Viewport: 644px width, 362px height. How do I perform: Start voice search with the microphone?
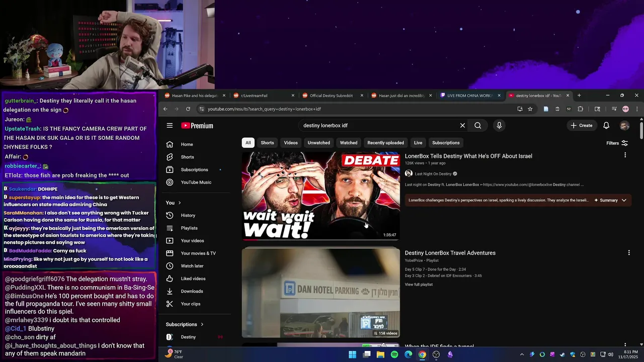pos(499,126)
